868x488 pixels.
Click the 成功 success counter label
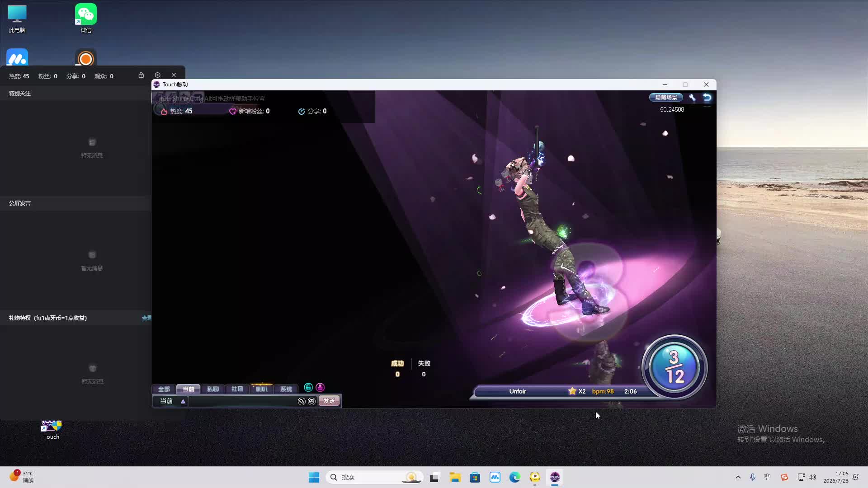[x=397, y=364]
